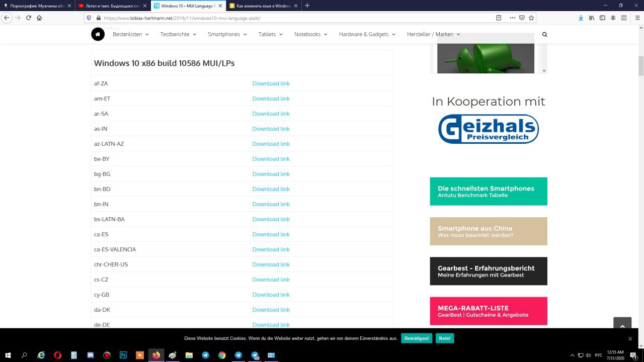Launch Photoshop from taskbar

click(x=123, y=355)
